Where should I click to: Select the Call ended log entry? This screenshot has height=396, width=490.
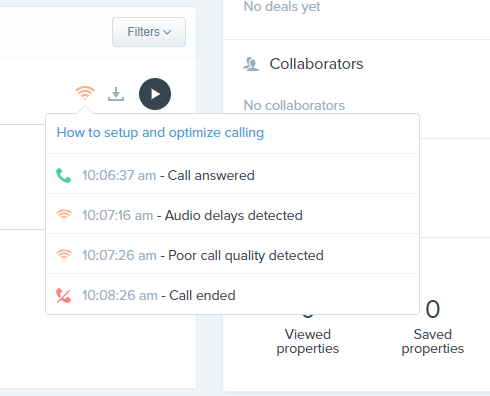pyautogui.click(x=232, y=295)
